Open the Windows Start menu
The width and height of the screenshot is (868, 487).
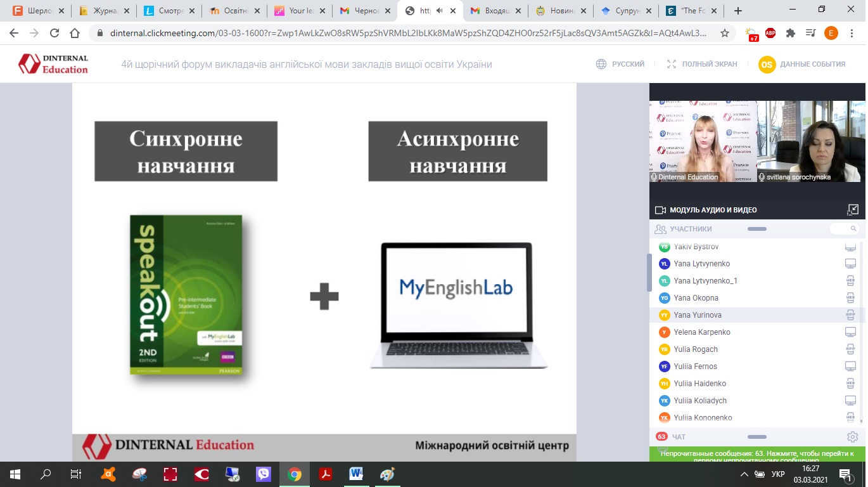(15, 474)
